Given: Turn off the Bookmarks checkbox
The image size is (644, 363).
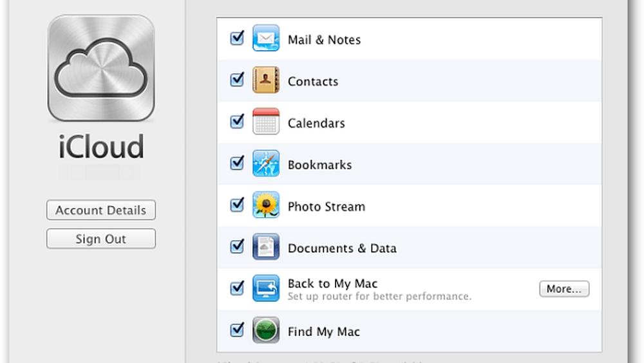Looking at the screenshot, I should 237,163.
